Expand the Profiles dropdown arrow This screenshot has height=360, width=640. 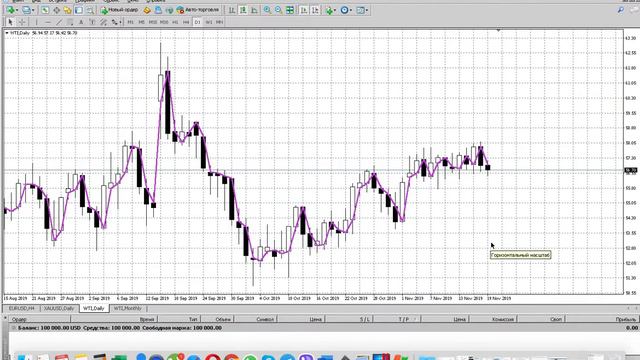33,10
